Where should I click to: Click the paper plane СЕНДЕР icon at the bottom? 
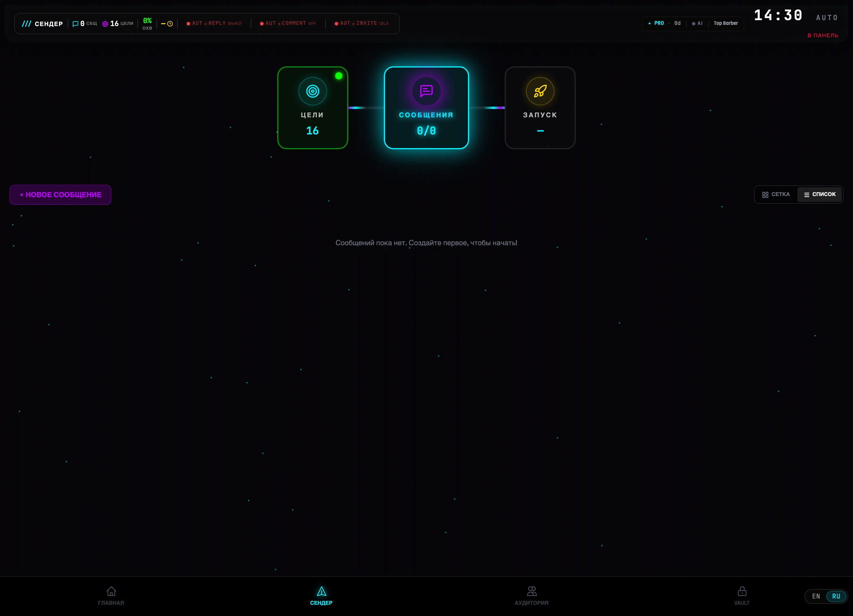coord(322,591)
